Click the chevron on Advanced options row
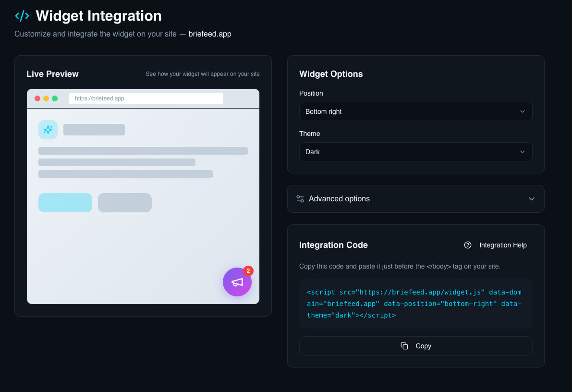The image size is (572, 392). pos(532,199)
